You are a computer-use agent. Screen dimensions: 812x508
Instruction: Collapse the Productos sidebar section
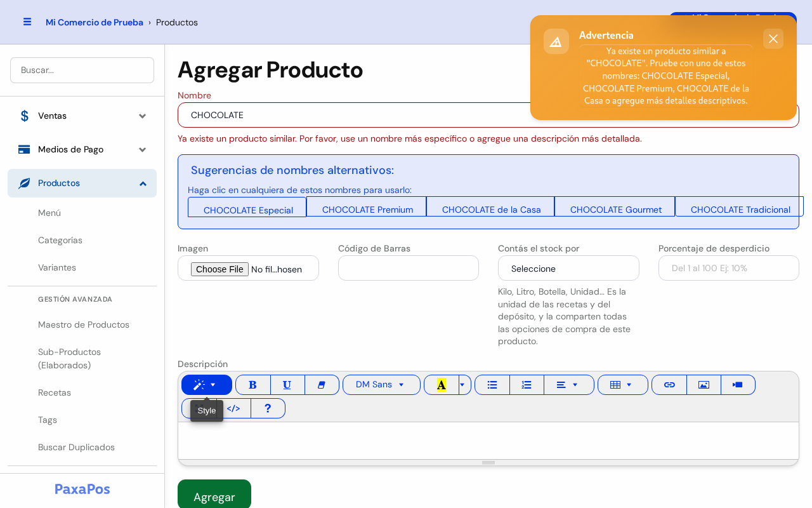[143, 183]
